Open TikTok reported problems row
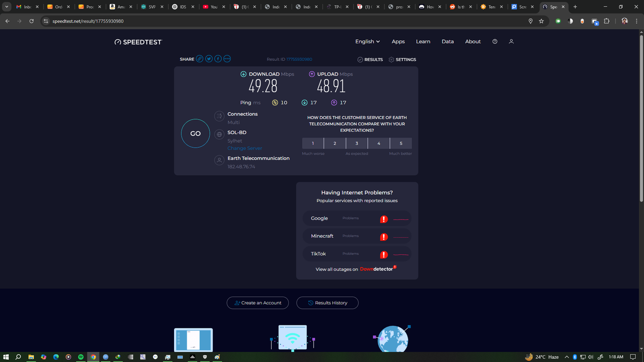Viewport: 644px width, 362px height. [x=357, y=254]
